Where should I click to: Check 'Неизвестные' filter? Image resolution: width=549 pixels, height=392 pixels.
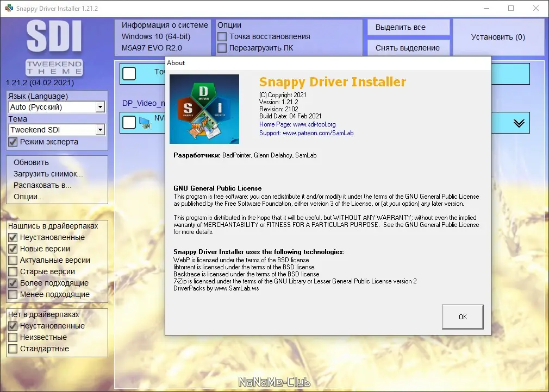point(13,338)
